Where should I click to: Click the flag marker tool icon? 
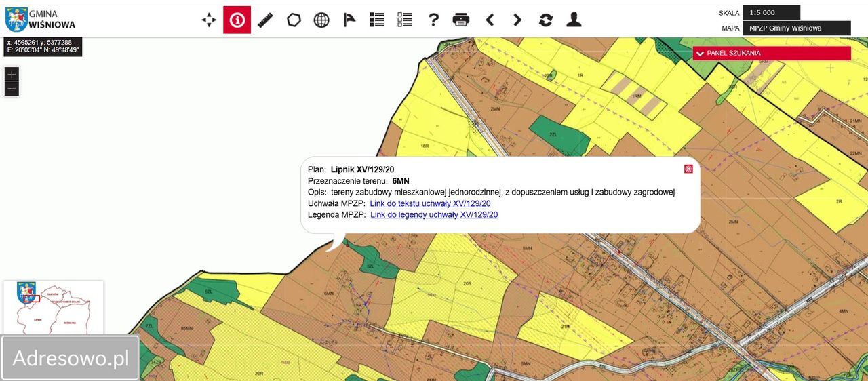point(349,20)
